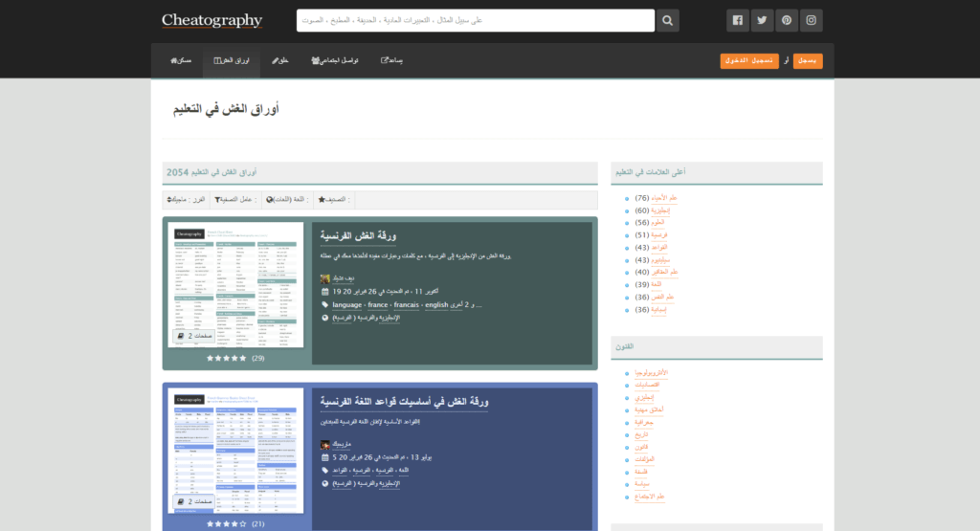Click the orange login button
Screen dimensions: 980x531
click(x=749, y=61)
